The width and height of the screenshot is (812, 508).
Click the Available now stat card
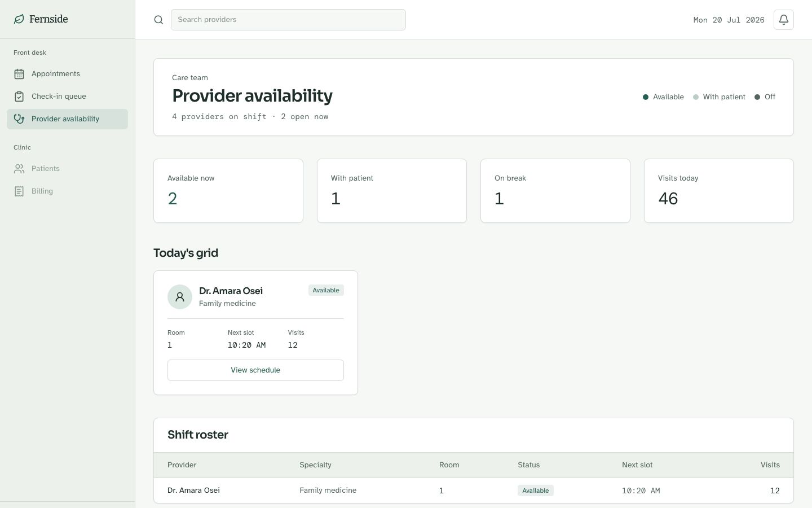[x=228, y=191]
